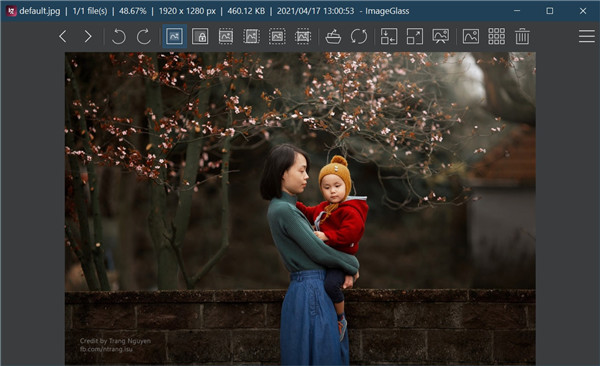Refresh the current image

(359, 37)
